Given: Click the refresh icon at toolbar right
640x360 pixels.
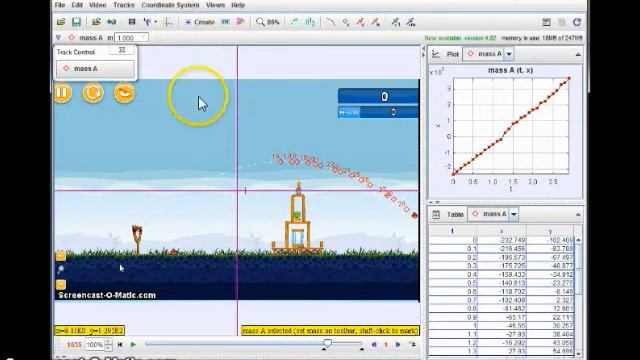Looking at the screenshot, I should [x=577, y=22].
